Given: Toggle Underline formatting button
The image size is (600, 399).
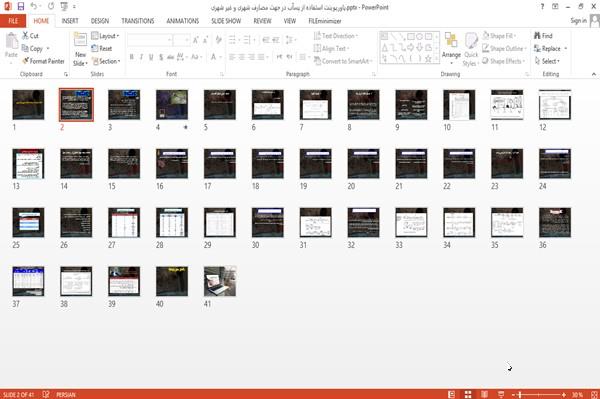Looking at the screenshot, I should 151,57.
